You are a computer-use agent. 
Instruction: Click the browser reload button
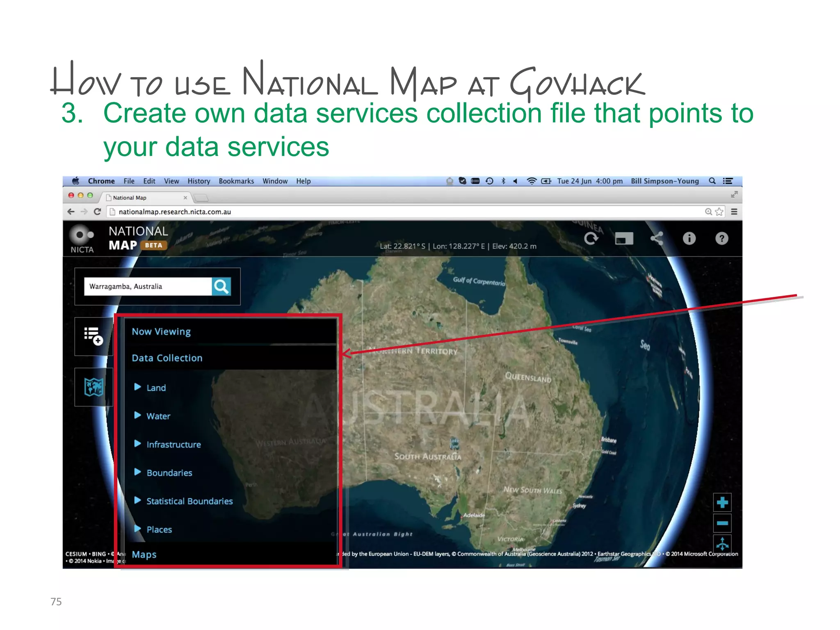coord(97,212)
